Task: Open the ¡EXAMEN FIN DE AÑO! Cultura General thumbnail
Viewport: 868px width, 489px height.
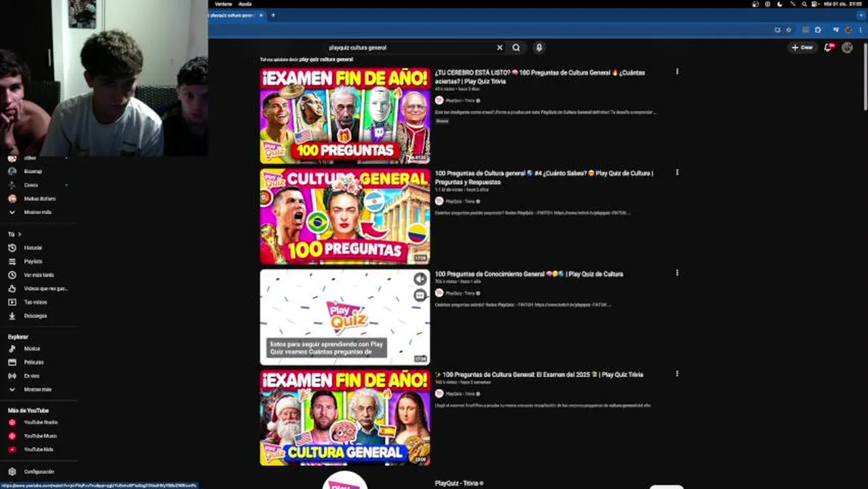Action: pyautogui.click(x=345, y=418)
